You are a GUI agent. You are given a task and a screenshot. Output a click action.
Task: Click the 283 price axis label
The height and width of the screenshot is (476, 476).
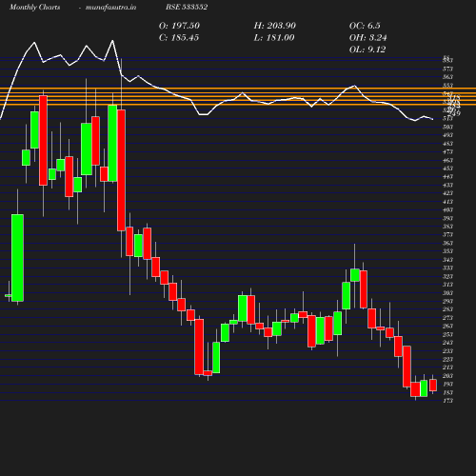tap(447, 309)
